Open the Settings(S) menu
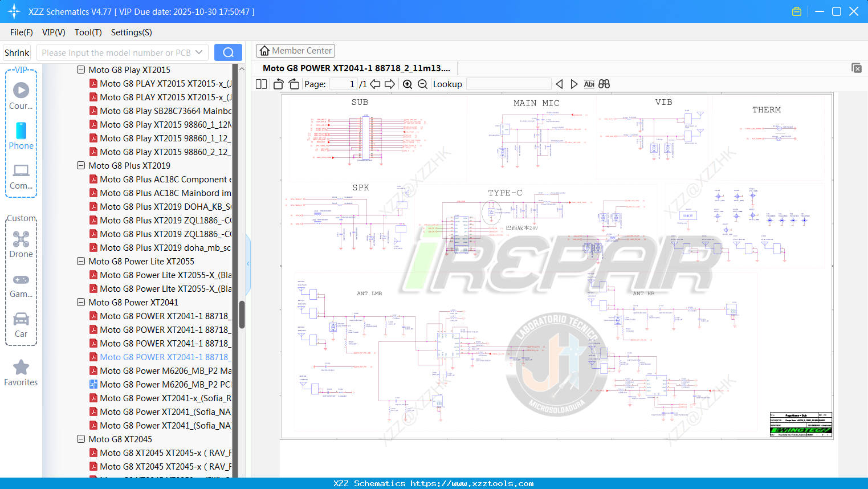This screenshot has width=868, height=489. (132, 32)
